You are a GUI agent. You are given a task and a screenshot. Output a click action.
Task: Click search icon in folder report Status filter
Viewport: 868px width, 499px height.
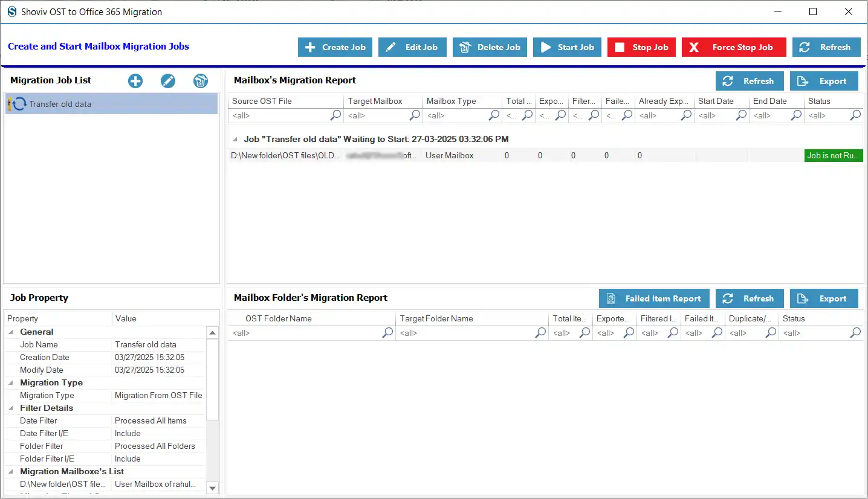coord(856,333)
